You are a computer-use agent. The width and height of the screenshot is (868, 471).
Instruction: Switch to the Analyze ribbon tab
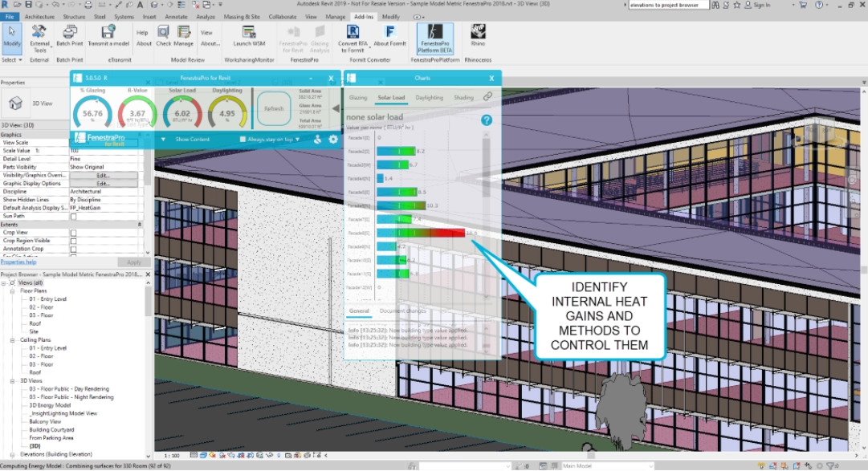pos(206,17)
